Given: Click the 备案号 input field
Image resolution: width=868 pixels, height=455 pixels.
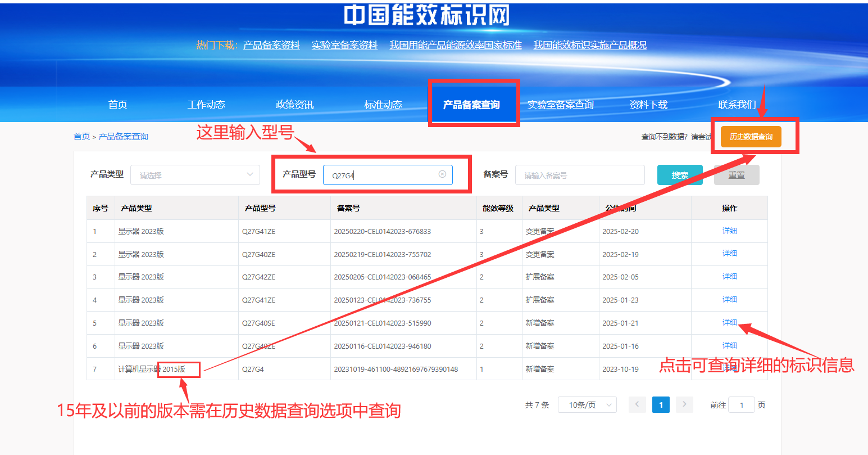Looking at the screenshot, I should 579,175.
